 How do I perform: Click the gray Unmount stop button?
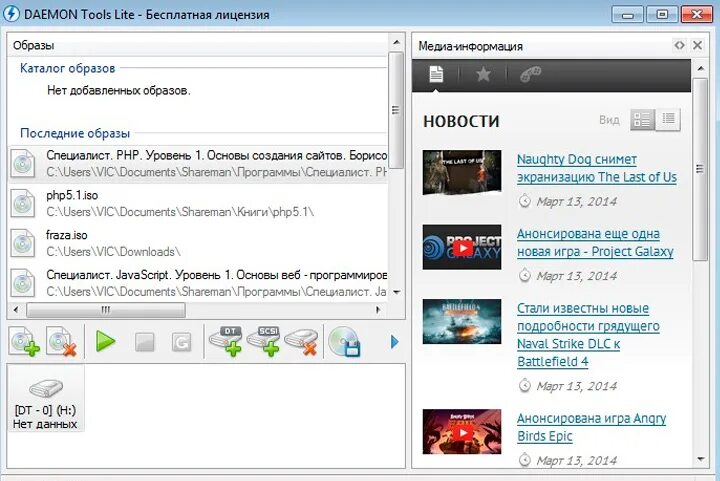coord(145,342)
